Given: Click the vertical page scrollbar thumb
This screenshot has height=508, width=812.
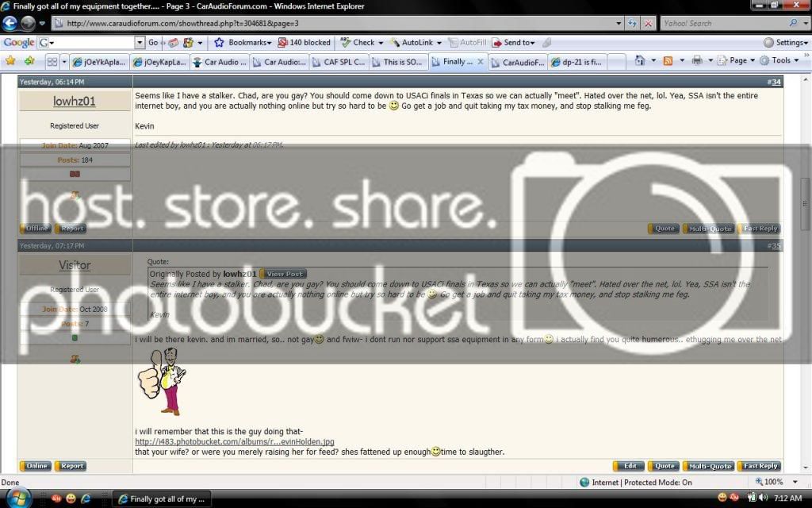Looking at the screenshot, I should pos(806,204).
